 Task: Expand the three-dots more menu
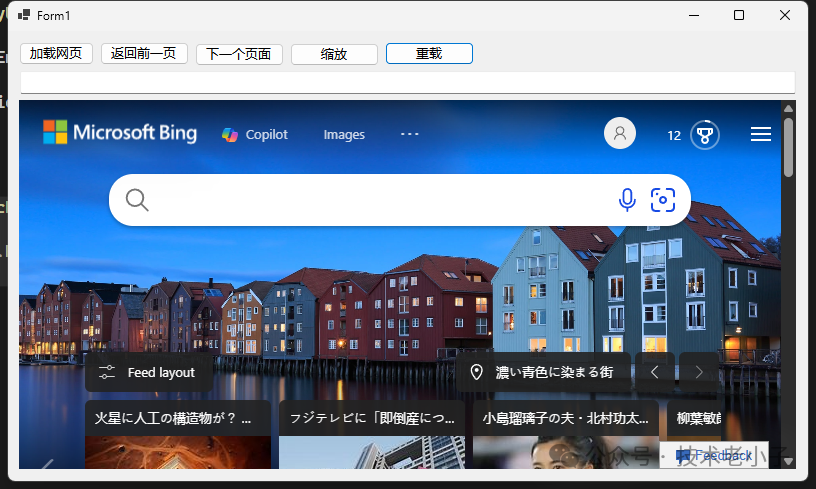(x=410, y=134)
